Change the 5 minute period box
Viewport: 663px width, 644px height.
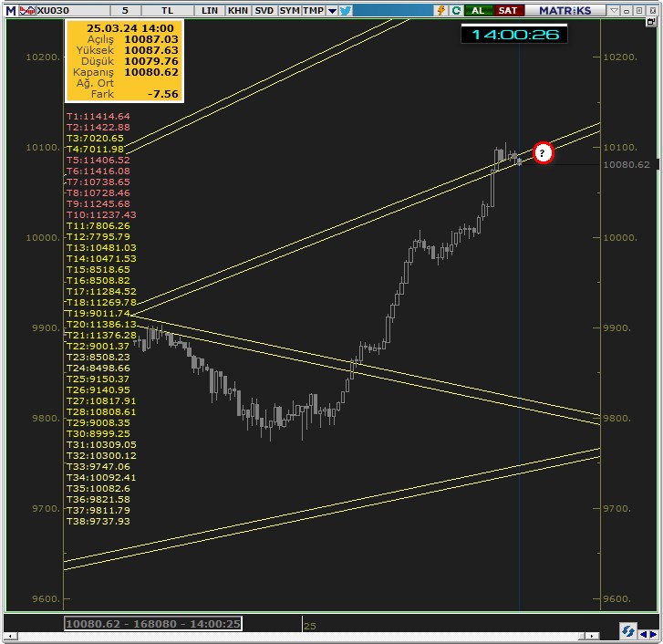pos(126,10)
